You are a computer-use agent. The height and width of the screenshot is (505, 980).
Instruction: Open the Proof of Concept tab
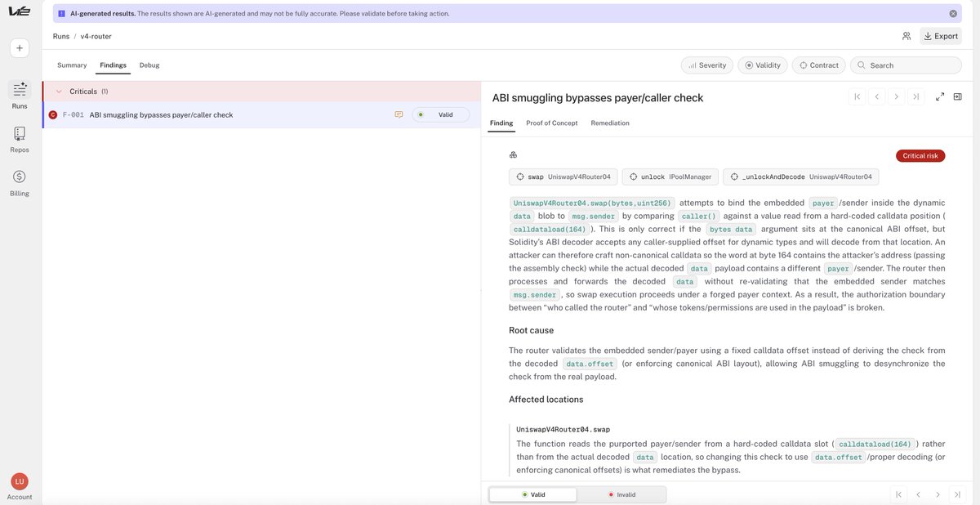point(552,123)
